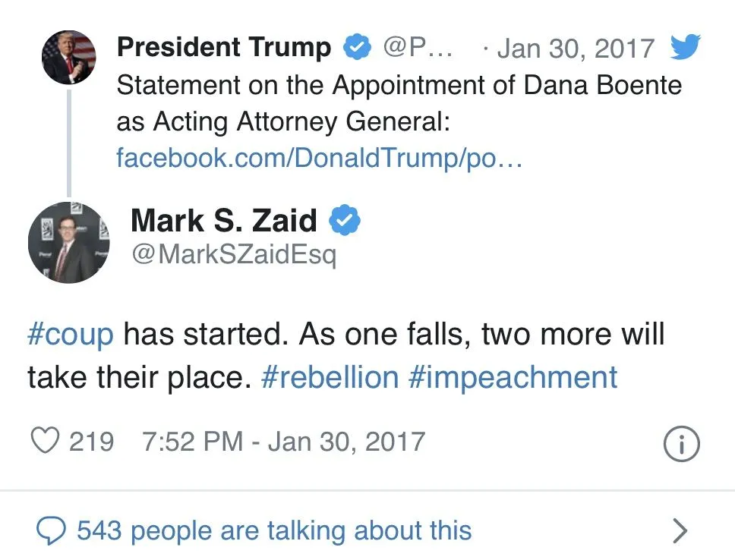Open the quoted Dana Boente statement text
The image size is (735, 560).
(399, 102)
